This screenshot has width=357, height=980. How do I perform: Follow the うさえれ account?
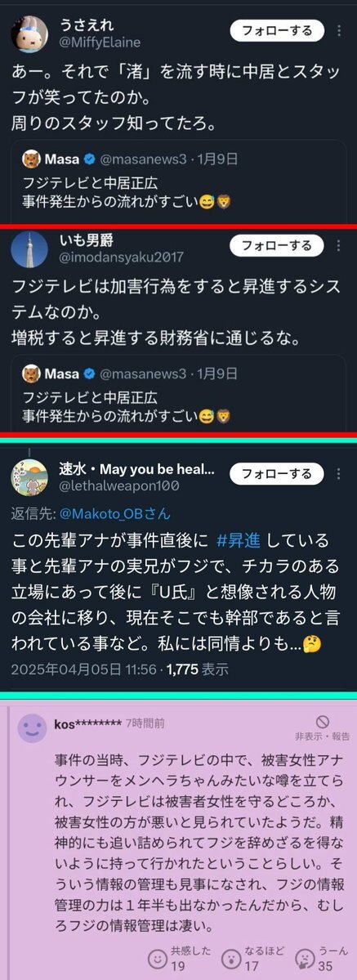click(x=277, y=30)
